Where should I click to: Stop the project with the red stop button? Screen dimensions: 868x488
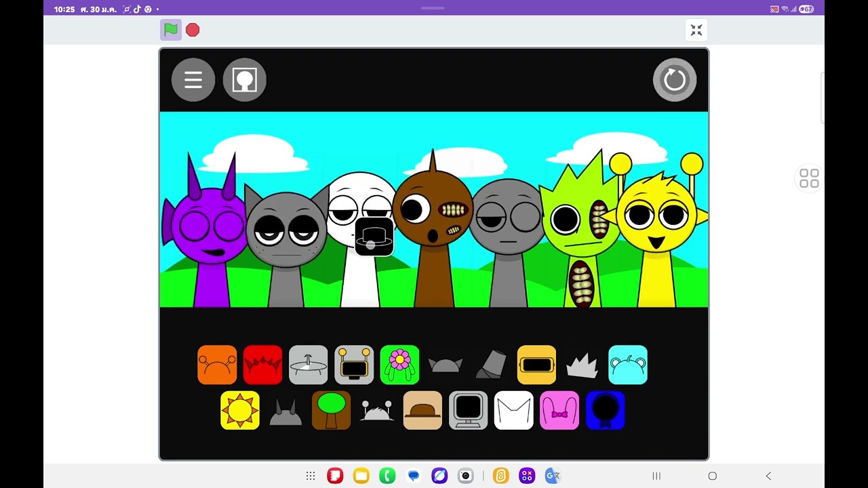pyautogui.click(x=193, y=30)
